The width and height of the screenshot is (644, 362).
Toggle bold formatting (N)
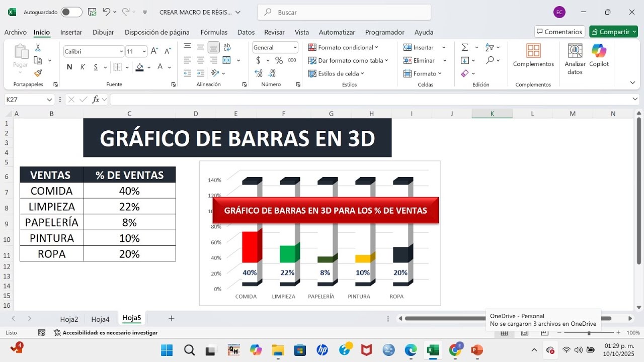click(69, 67)
